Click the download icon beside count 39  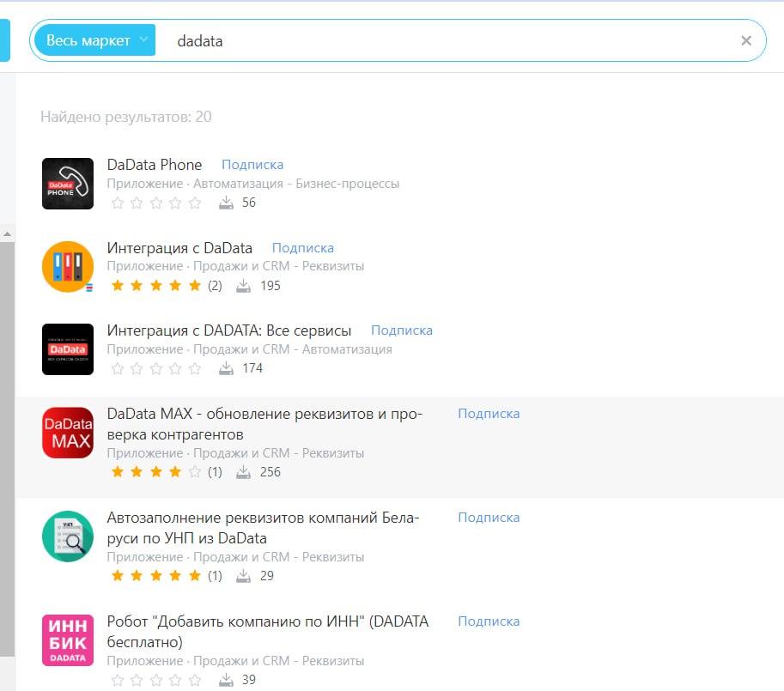click(226, 680)
